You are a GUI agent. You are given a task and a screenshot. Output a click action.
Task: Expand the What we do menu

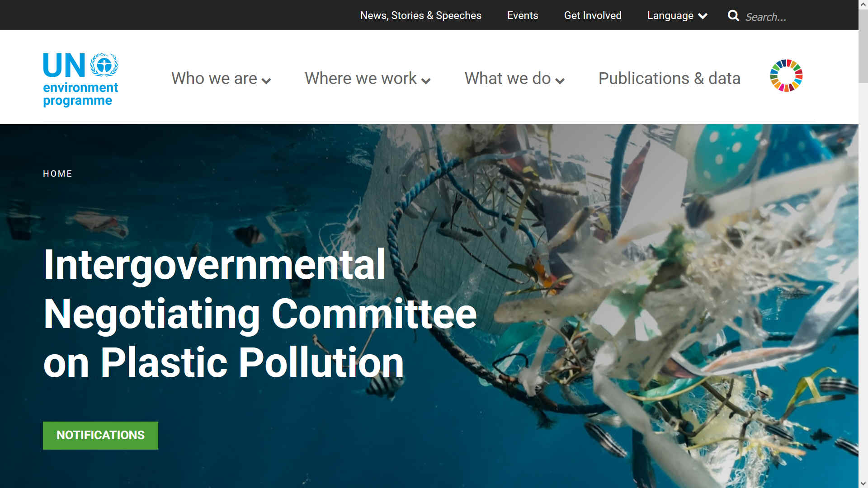pos(514,79)
